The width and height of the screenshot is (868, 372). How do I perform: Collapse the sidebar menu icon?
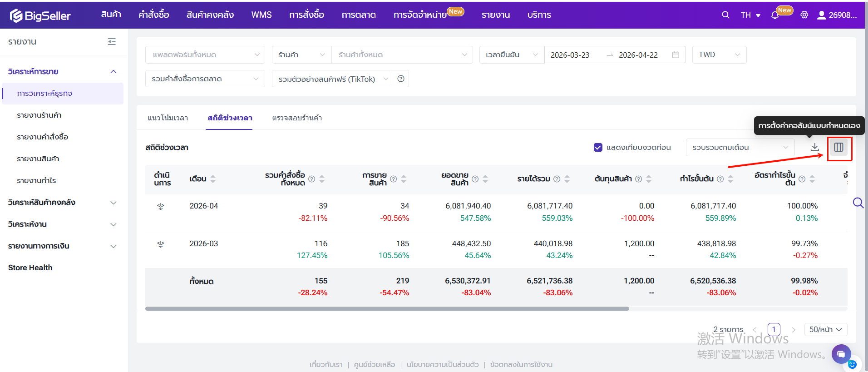pyautogui.click(x=112, y=42)
